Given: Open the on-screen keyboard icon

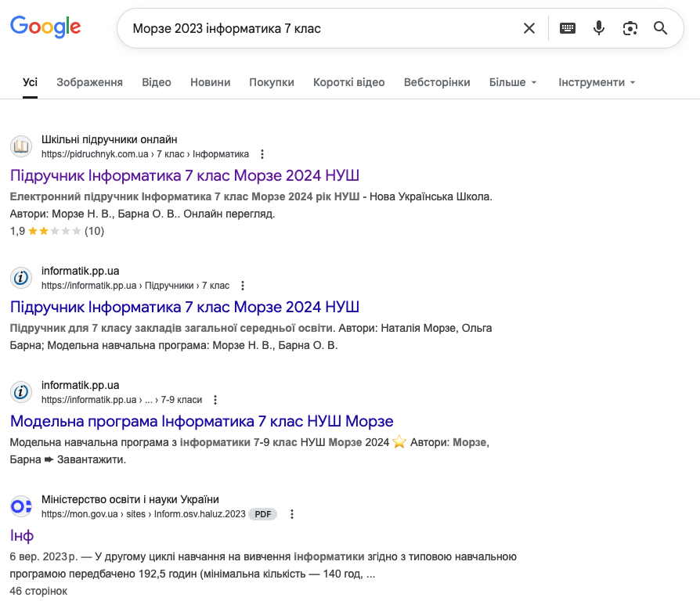Looking at the screenshot, I should click(568, 28).
